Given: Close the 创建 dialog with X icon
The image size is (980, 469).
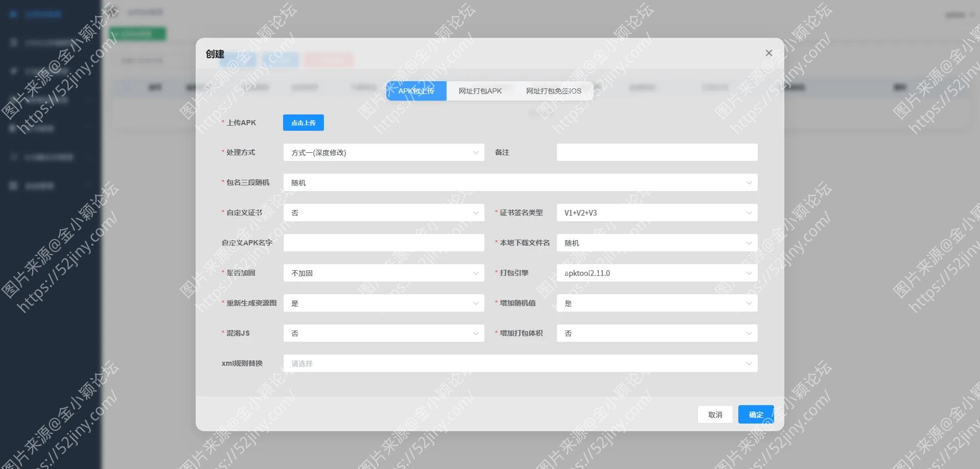Looking at the screenshot, I should pyautogui.click(x=768, y=53).
